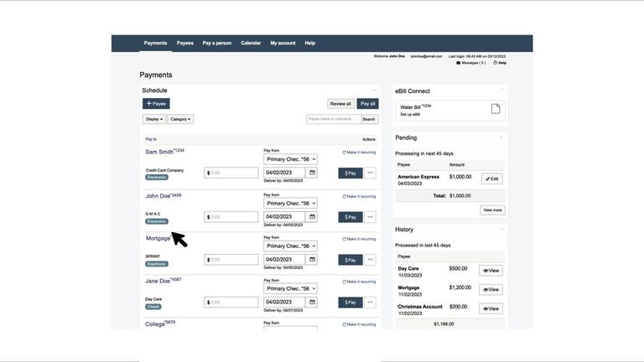The image size is (644, 362).
Task: Focus the amount field for Mortgage
Action: pos(231,260)
